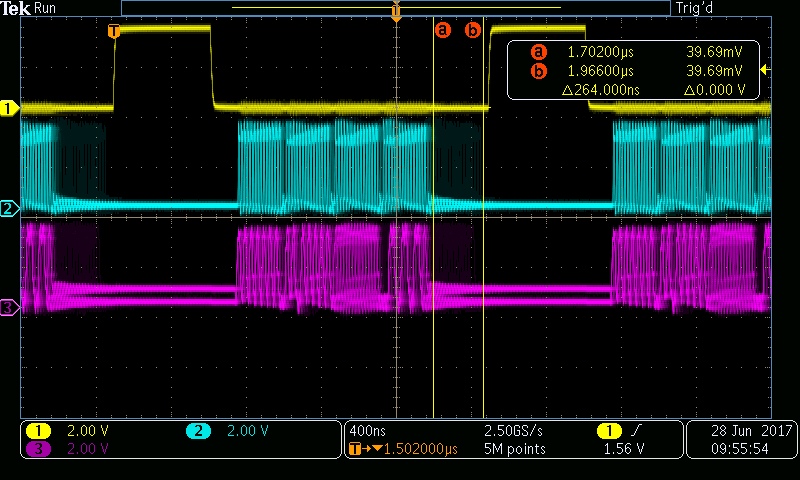Viewport: 800px width, 480px height.
Task: Select the channel 1 yellow ground reference marker
Action: 9,108
